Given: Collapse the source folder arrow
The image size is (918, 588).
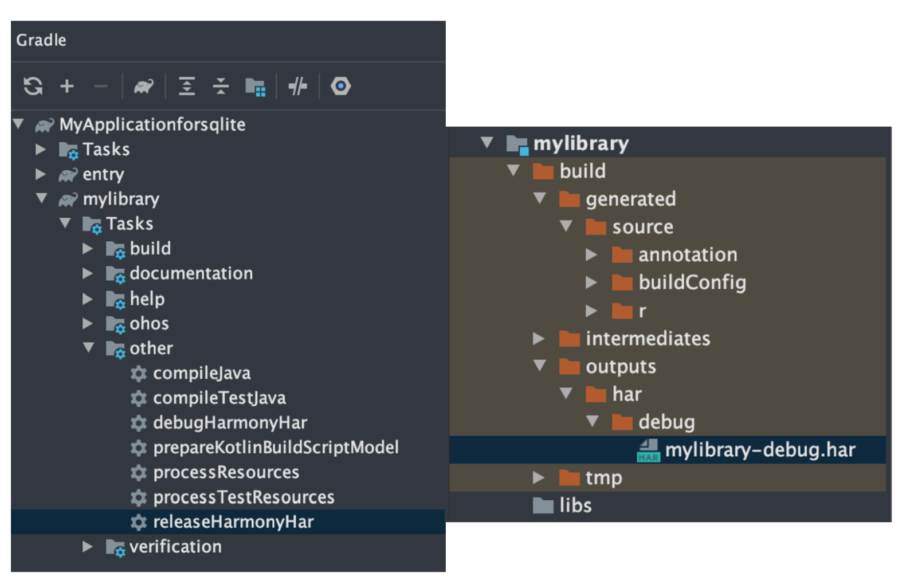Looking at the screenshot, I should (566, 226).
